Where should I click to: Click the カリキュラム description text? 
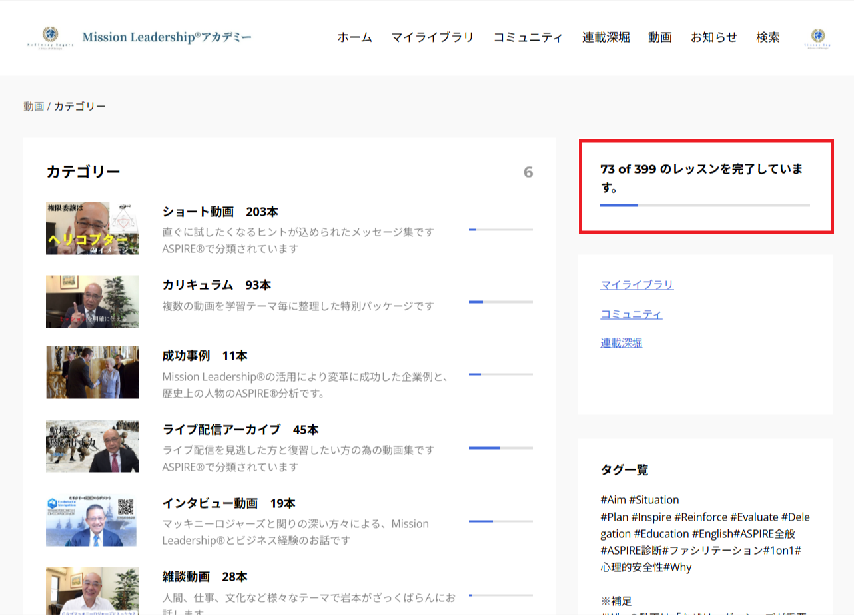click(298, 306)
